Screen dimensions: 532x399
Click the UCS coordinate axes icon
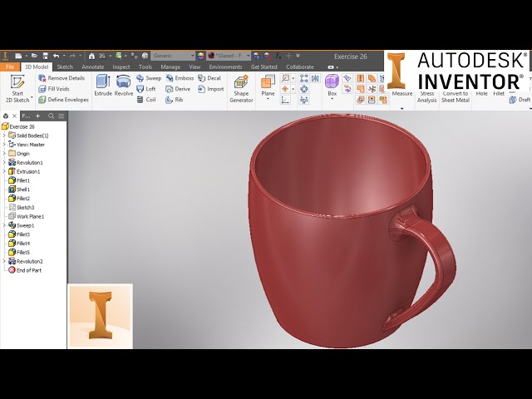pyautogui.click(x=285, y=100)
